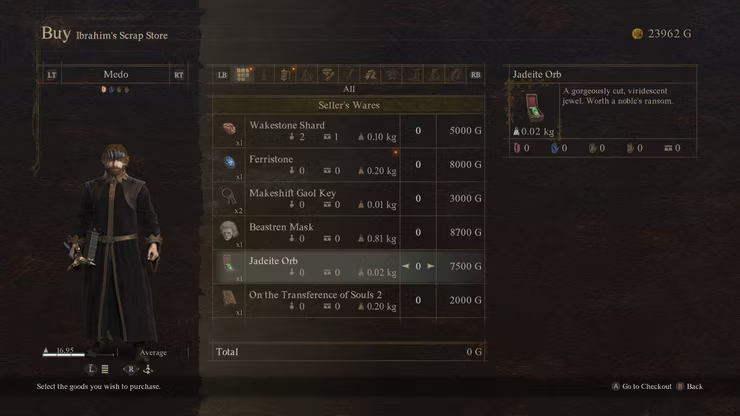Open the gem valuables category tab

click(x=328, y=74)
